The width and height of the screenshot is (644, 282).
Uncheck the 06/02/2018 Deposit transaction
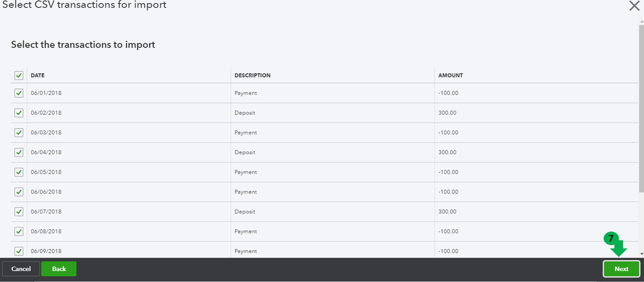19,113
